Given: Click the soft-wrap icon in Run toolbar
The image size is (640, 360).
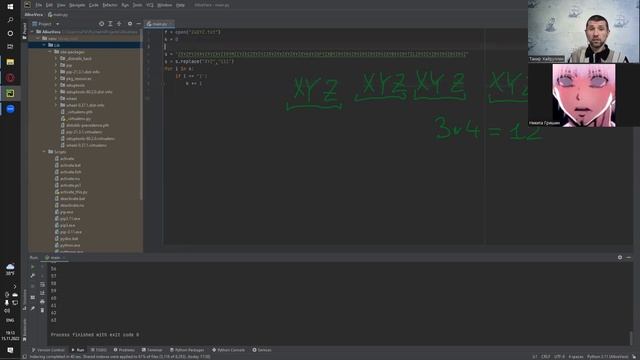Looking at the screenshot, I should coord(42,284).
